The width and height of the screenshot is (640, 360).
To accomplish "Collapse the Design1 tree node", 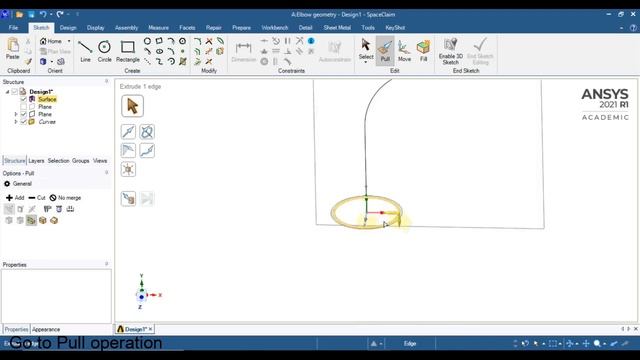I will (x=7, y=92).
